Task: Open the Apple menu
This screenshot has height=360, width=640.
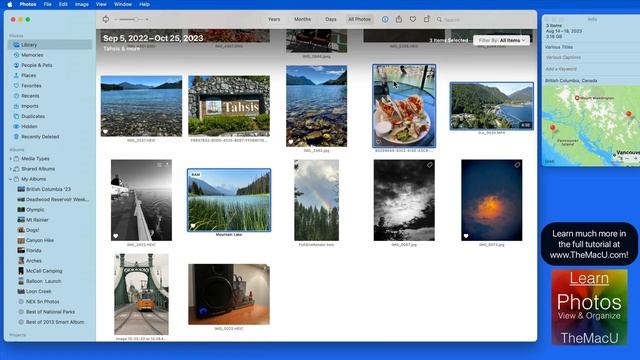Action: coord(9,4)
